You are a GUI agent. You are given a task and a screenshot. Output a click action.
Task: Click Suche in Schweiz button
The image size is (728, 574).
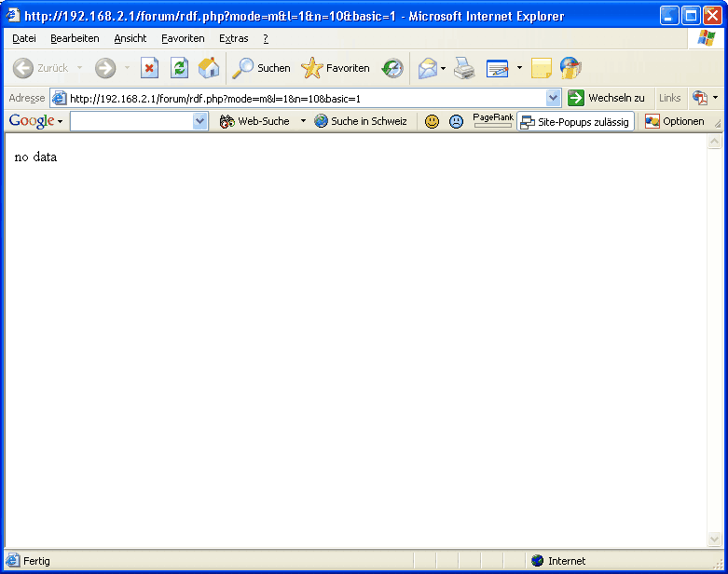361,121
